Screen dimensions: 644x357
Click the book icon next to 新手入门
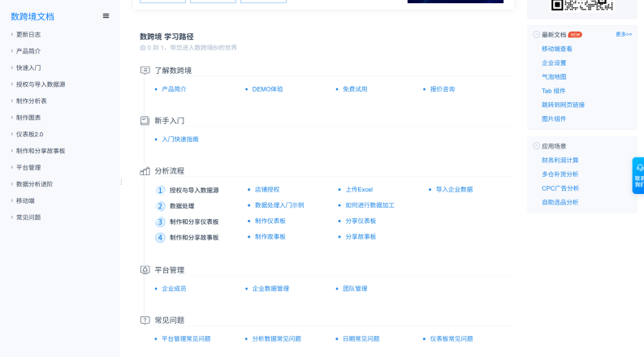[x=145, y=121]
